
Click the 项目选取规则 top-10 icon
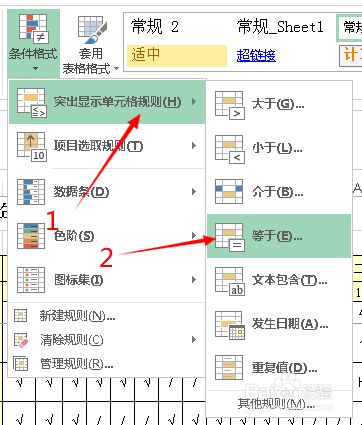pyautogui.click(x=32, y=146)
